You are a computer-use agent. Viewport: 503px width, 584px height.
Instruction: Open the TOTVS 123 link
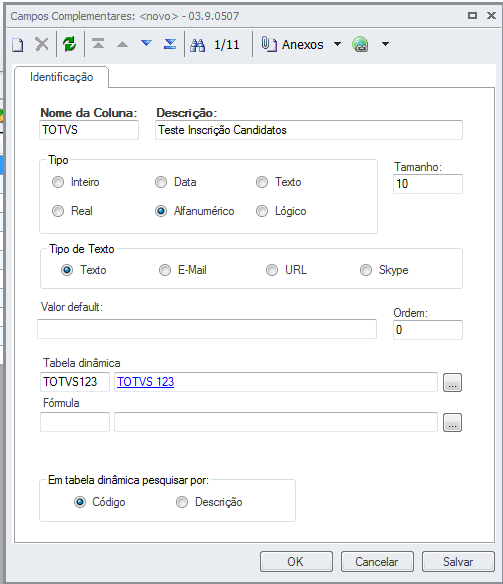(x=146, y=382)
